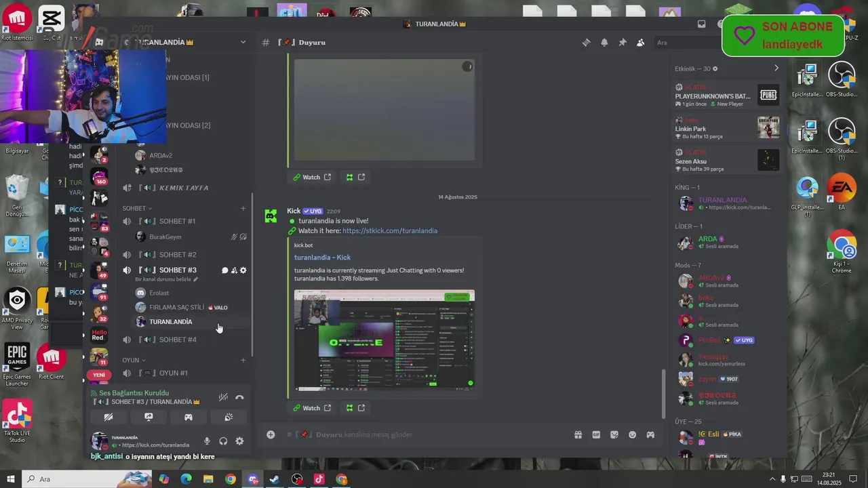Click the Kick bot avatar
Viewport: 868px width, 488px height.
pyautogui.click(x=271, y=216)
